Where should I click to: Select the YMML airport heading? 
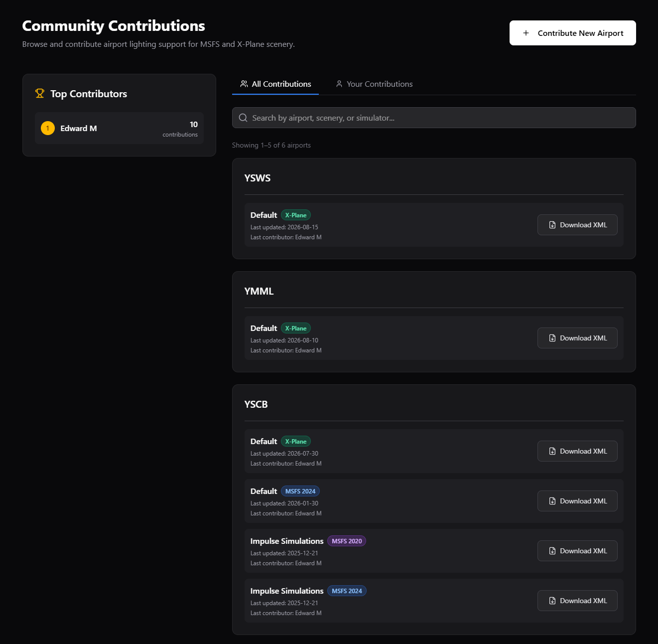(259, 291)
